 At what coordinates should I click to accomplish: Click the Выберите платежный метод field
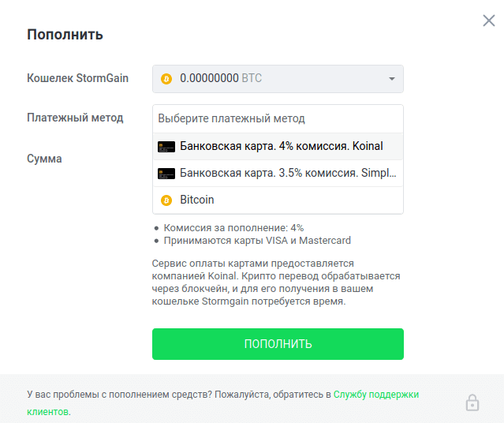point(278,118)
